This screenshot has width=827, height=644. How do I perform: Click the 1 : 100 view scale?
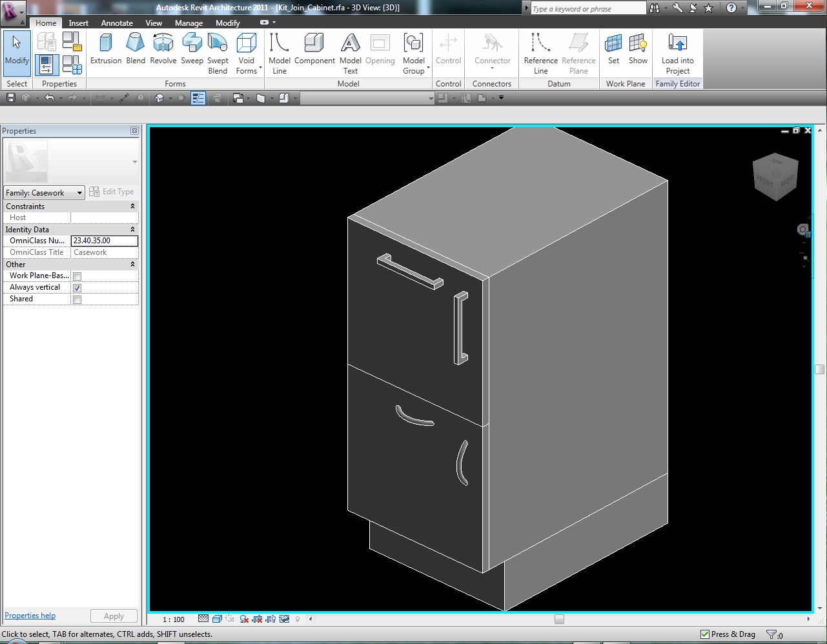(174, 619)
